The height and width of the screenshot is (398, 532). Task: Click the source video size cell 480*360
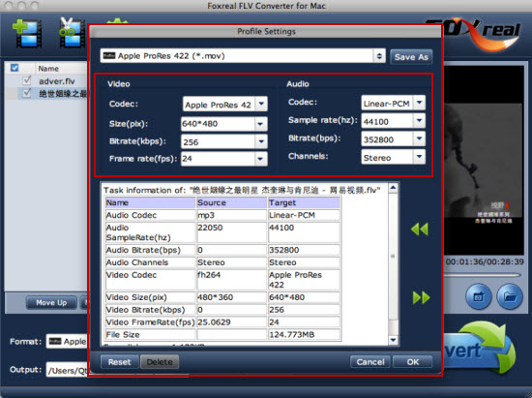pyautogui.click(x=232, y=297)
